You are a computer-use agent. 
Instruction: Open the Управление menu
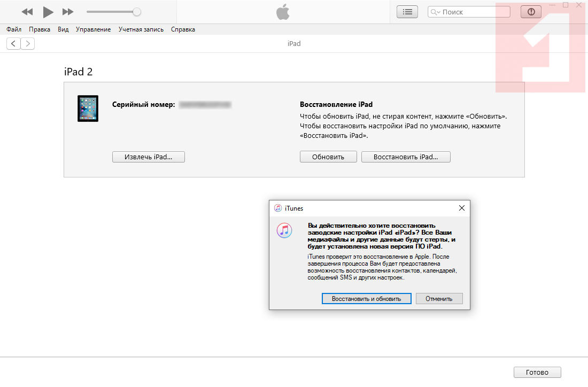tap(93, 29)
